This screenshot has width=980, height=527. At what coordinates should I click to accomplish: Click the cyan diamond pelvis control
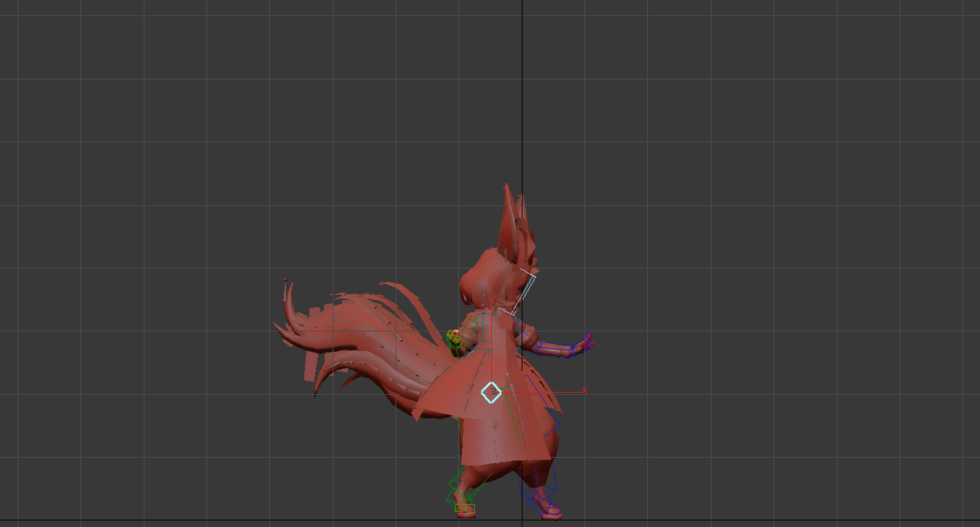click(x=491, y=392)
